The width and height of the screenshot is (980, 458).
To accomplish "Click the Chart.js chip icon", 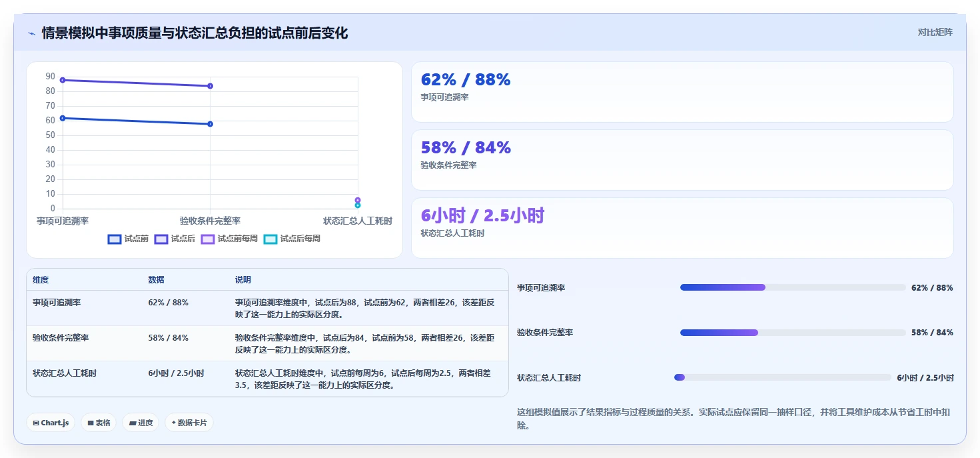I will tap(36, 423).
